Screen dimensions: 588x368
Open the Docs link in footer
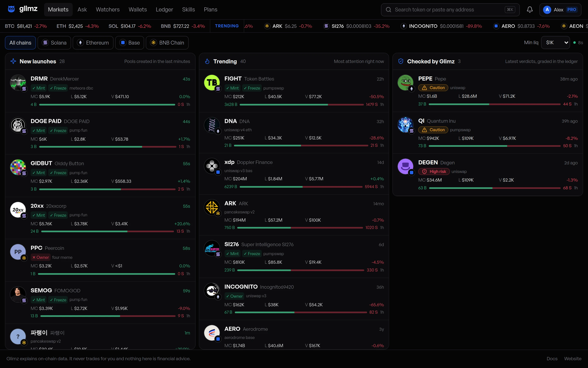[x=552, y=359]
